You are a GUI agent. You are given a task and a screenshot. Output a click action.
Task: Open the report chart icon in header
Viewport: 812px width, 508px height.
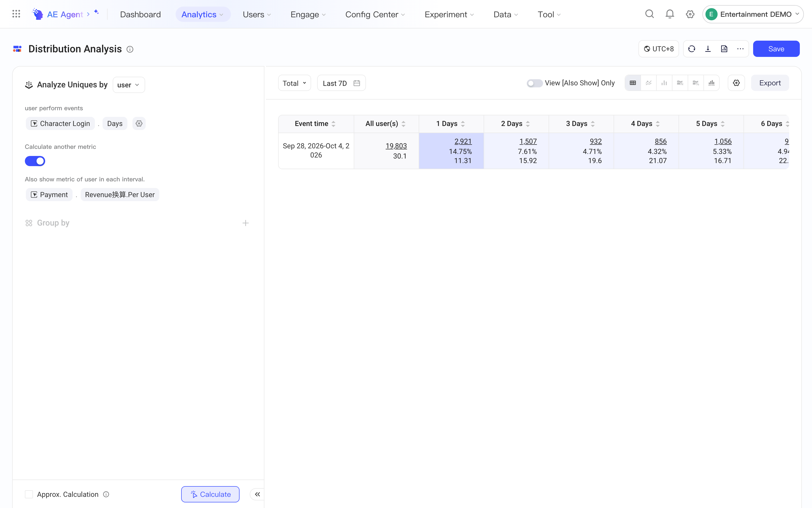click(724, 49)
